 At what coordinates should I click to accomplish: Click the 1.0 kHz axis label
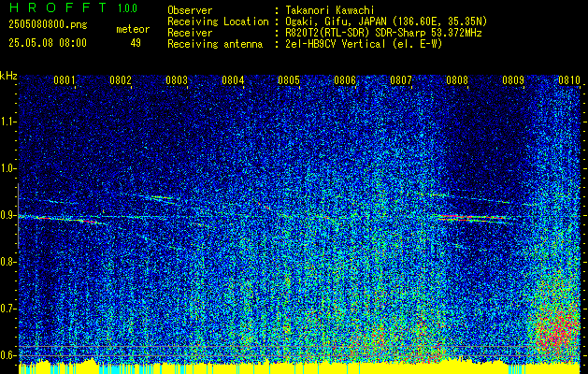point(7,169)
